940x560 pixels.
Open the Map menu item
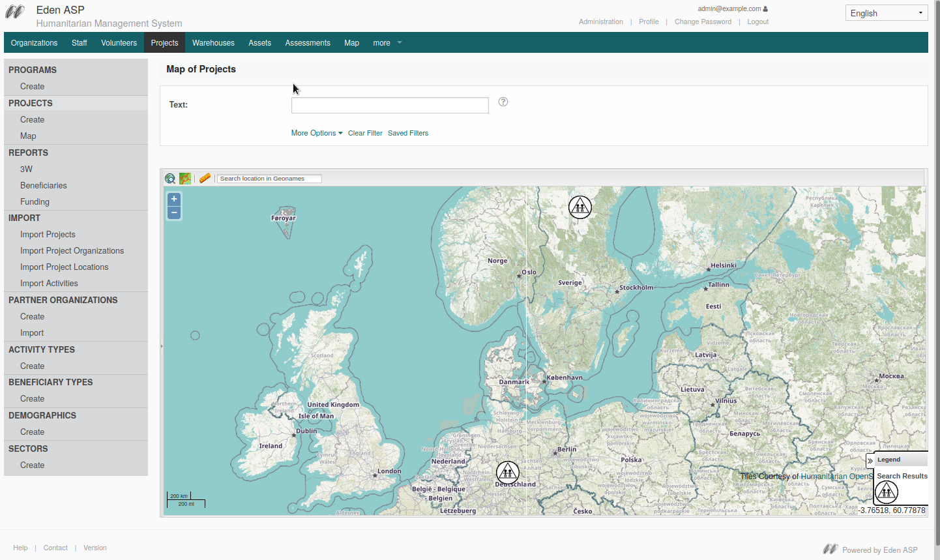(x=352, y=43)
